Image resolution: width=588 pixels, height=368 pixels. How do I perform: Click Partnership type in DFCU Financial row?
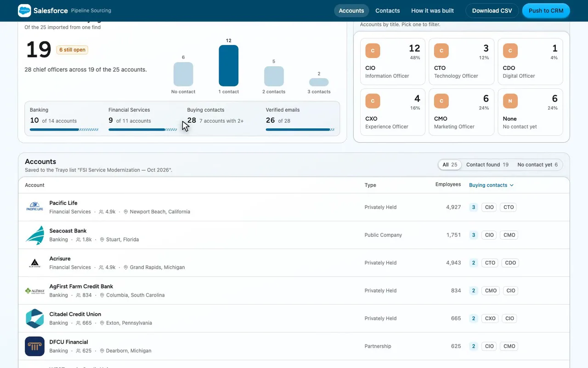378,346
